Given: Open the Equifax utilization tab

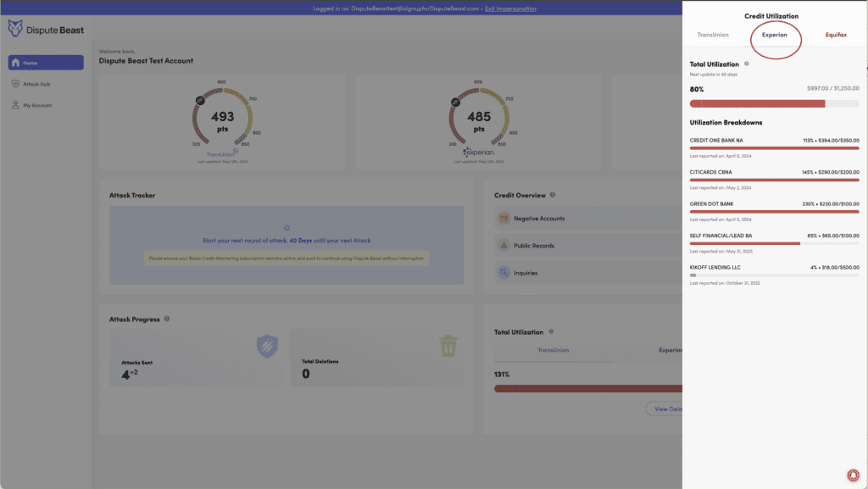Looking at the screenshot, I should [835, 35].
